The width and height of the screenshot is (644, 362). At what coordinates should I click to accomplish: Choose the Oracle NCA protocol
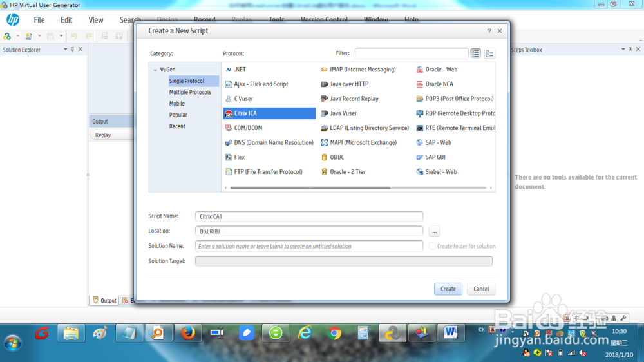(435, 84)
